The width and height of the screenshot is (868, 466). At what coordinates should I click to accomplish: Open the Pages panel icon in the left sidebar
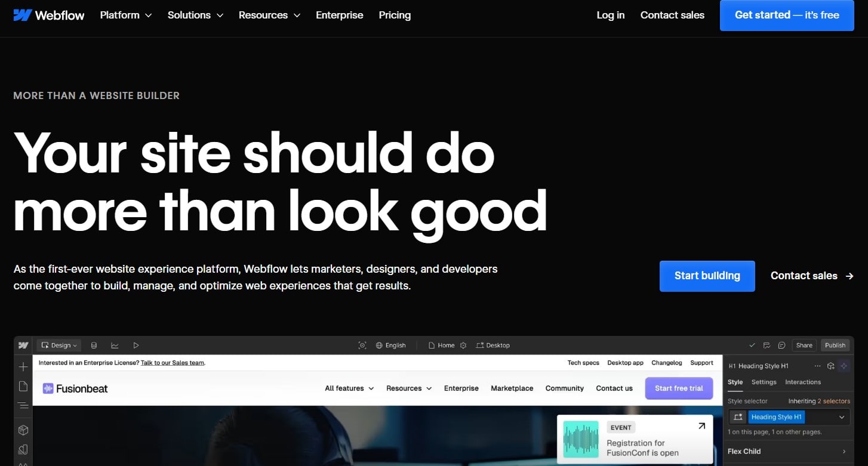click(23, 386)
